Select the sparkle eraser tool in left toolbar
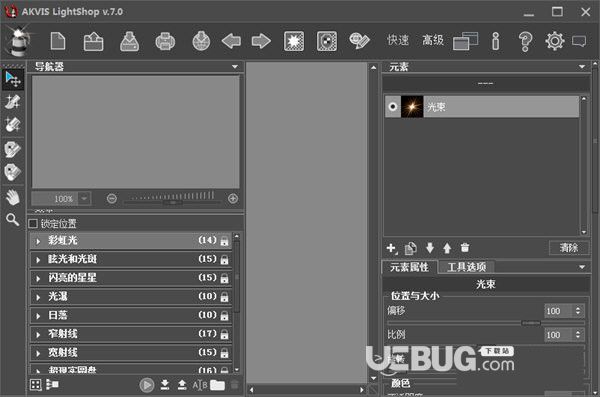 (x=13, y=124)
